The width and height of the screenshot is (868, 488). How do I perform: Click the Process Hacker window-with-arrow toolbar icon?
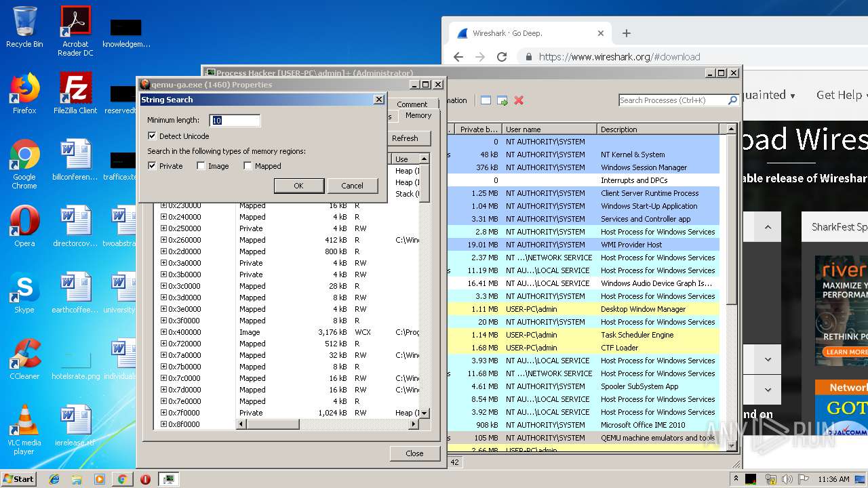pyautogui.click(x=502, y=100)
